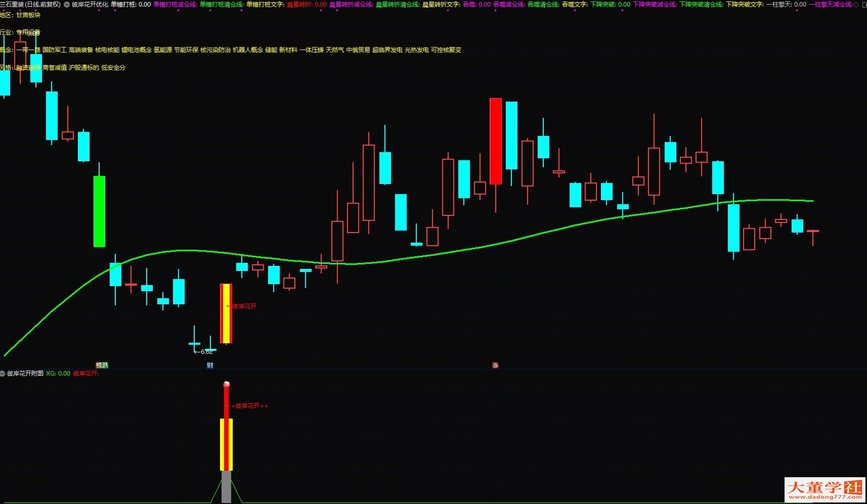Select the 锂电池概念 concept tag

coord(137,50)
